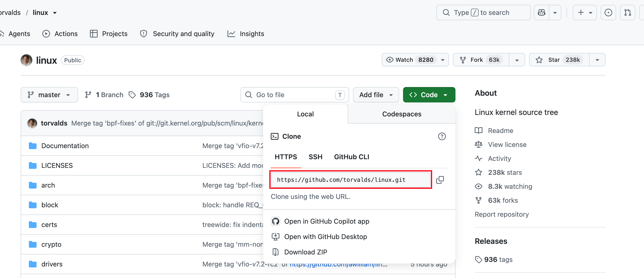Image resolution: width=644 pixels, height=278 pixels.
Task: Click the Type / to search box
Action: [x=483, y=13]
